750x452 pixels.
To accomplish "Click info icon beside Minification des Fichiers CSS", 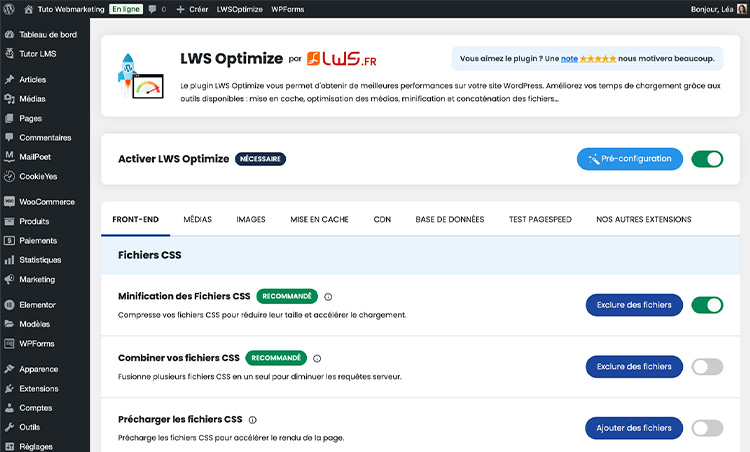I will click(x=328, y=297).
